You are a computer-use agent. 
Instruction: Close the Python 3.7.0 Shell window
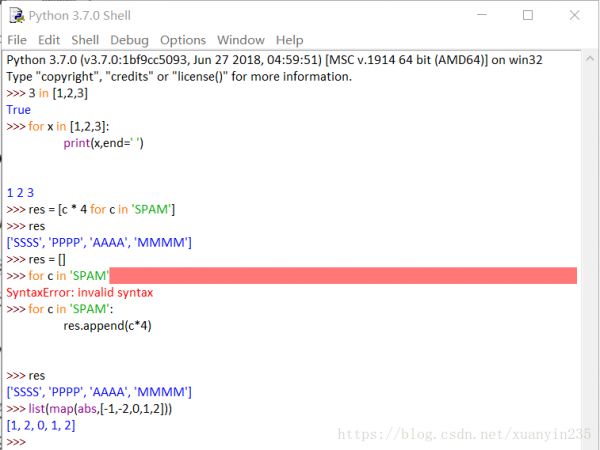point(577,15)
